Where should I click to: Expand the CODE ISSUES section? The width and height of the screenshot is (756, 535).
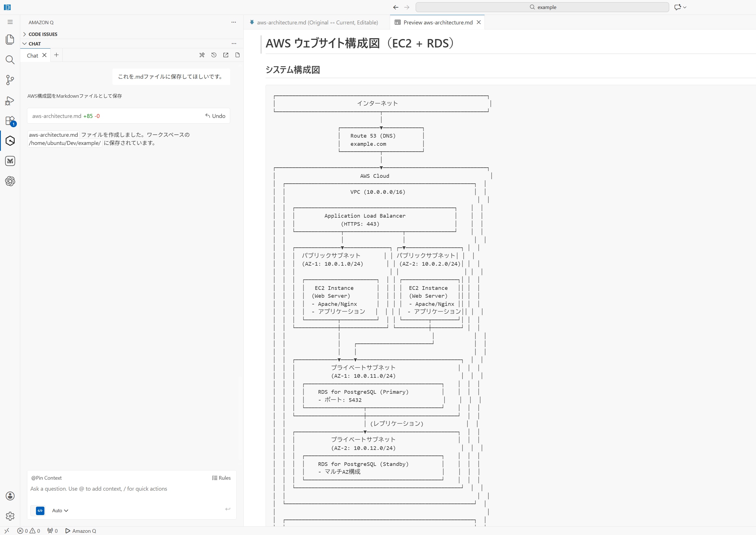pyautogui.click(x=42, y=34)
